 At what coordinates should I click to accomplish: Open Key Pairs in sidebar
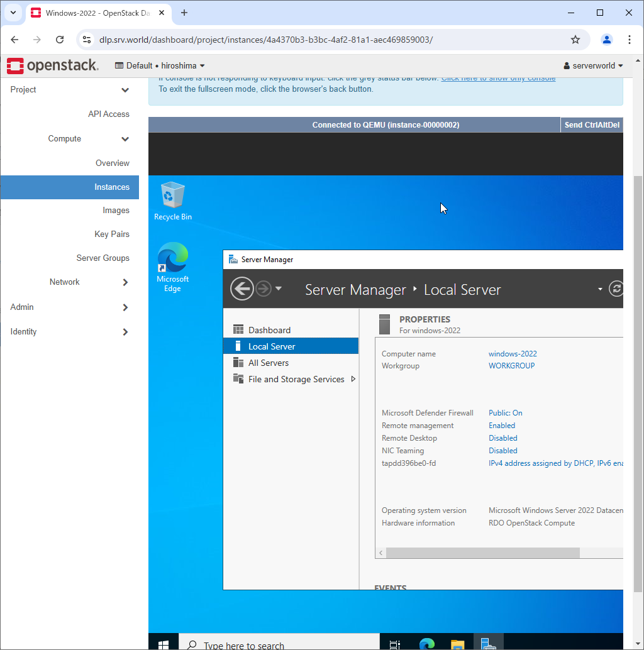click(111, 234)
